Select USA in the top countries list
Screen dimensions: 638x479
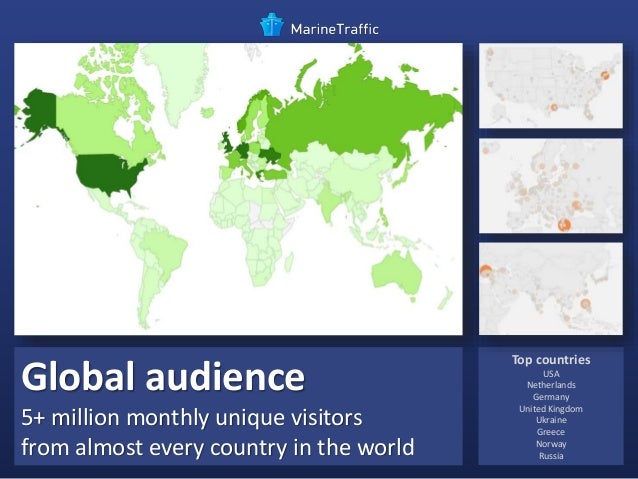coord(551,374)
